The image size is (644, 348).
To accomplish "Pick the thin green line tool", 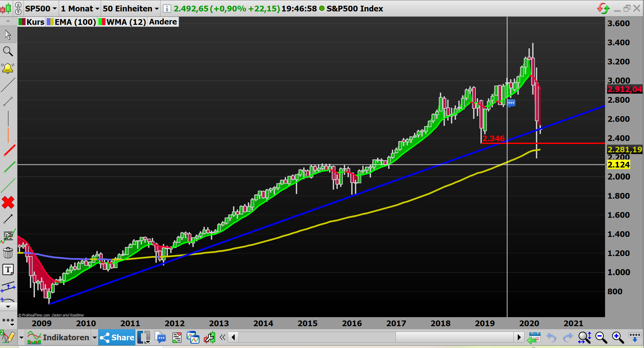I will 8,186.
